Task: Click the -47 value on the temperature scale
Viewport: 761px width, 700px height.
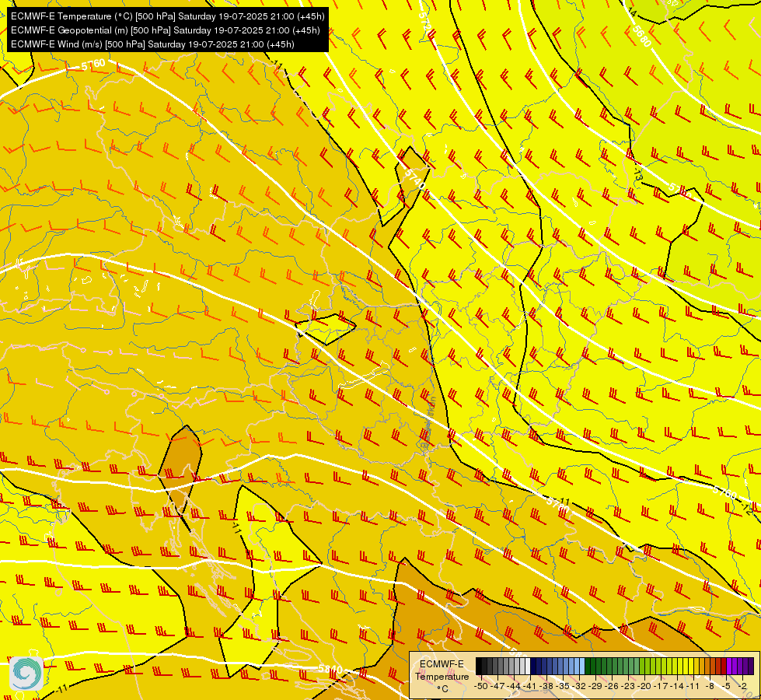Action: tap(497, 686)
